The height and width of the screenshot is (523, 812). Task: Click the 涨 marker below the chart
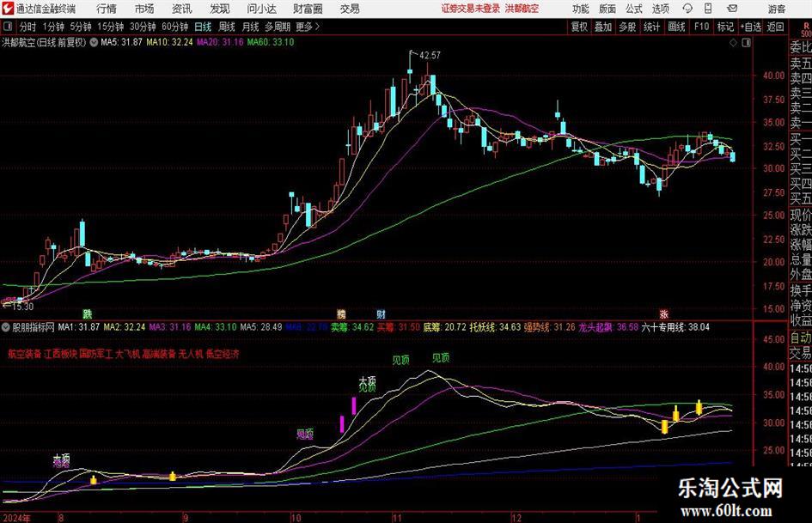tap(664, 313)
